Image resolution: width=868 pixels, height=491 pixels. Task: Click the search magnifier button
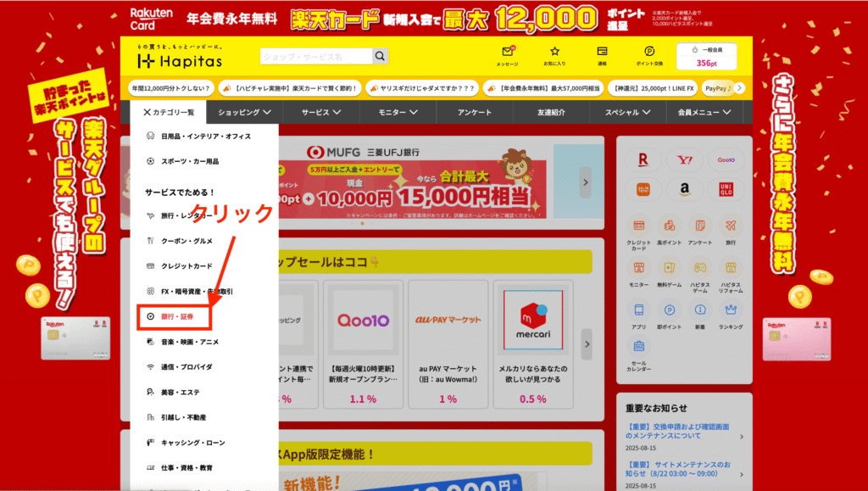click(380, 56)
